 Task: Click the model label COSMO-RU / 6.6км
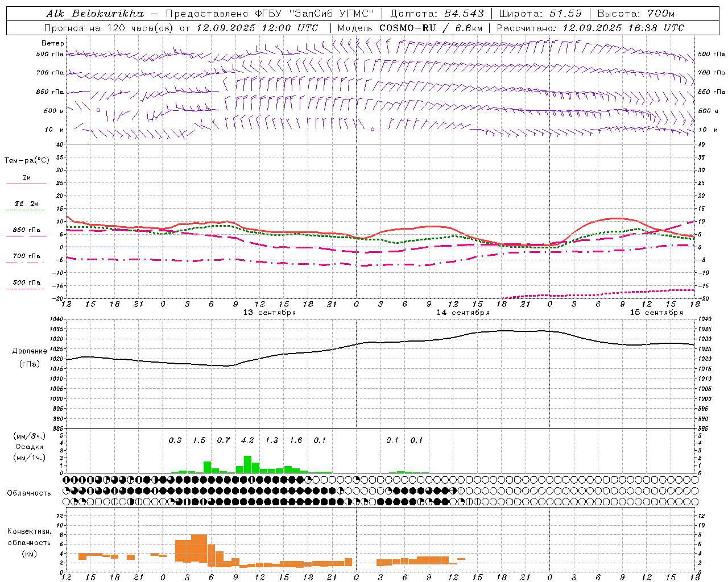(431, 28)
